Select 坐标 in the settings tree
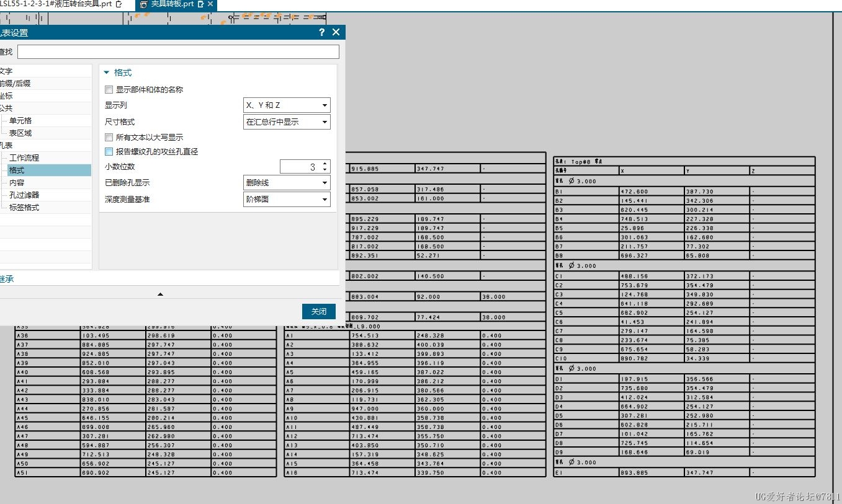 pos(6,96)
